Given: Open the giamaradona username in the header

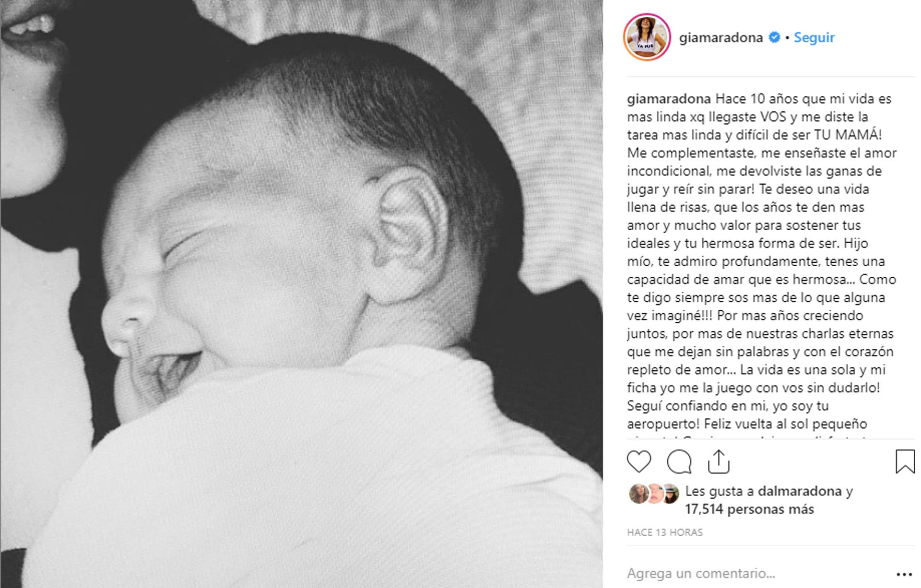Looking at the screenshot, I should 720,37.
